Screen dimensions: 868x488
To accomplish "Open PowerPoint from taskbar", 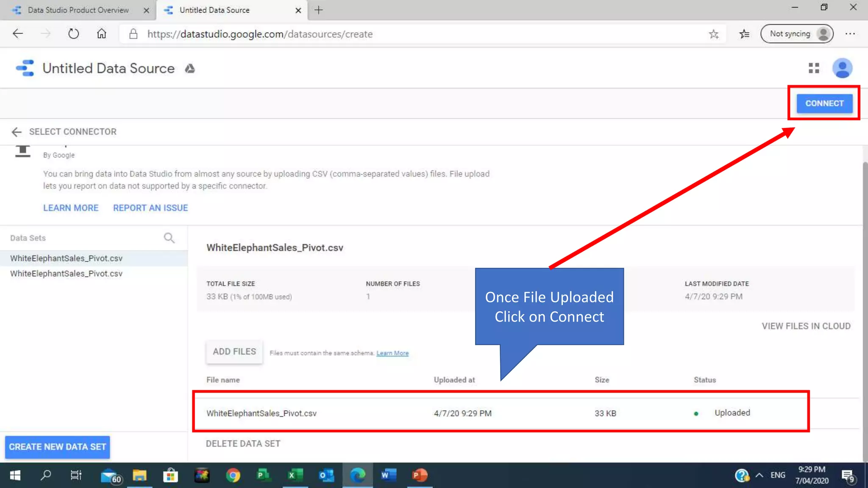I will pyautogui.click(x=419, y=475).
